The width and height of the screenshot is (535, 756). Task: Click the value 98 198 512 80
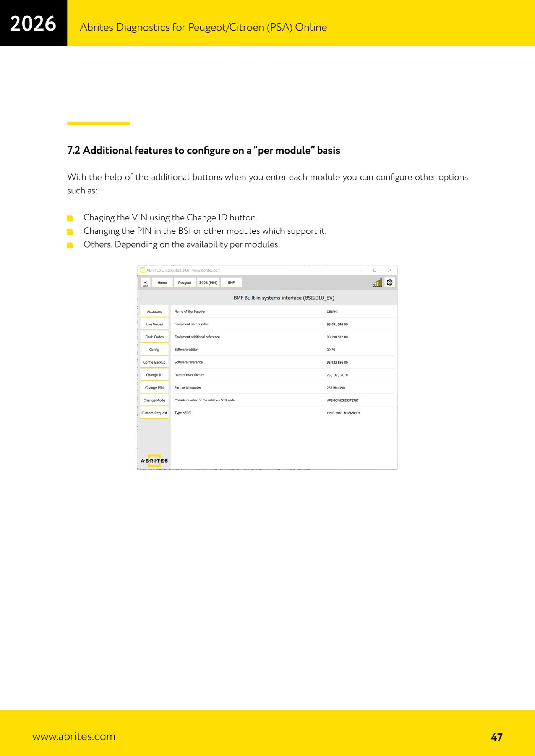(x=337, y=337)
